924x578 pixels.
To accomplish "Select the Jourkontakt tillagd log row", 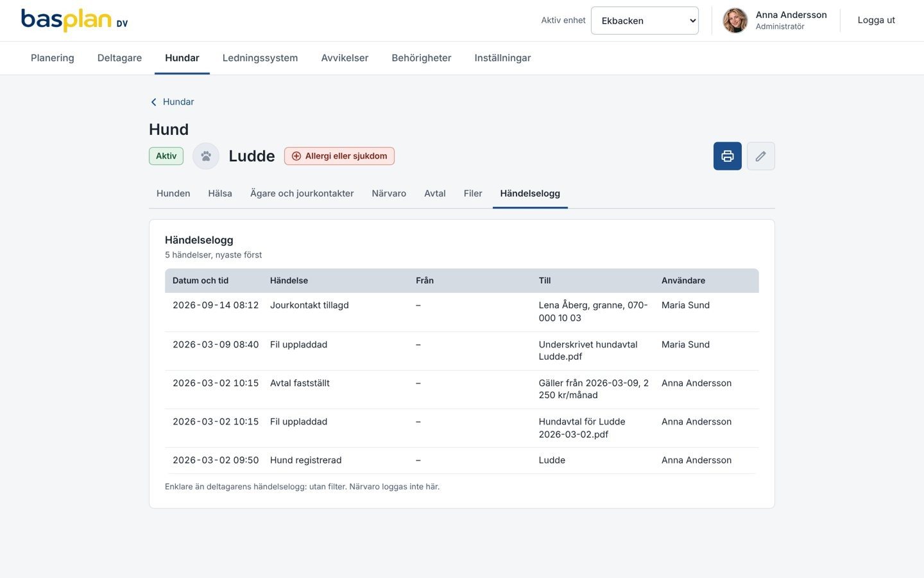I will [461, 312].
